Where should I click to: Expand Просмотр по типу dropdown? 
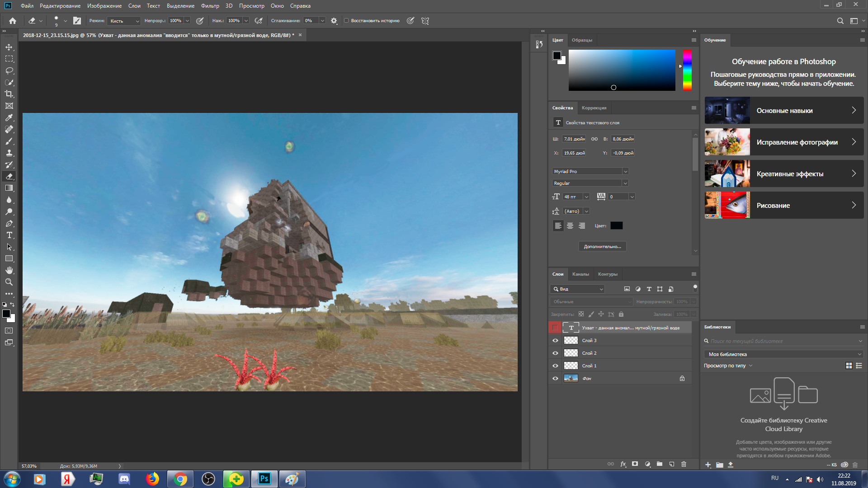(728, 366)
